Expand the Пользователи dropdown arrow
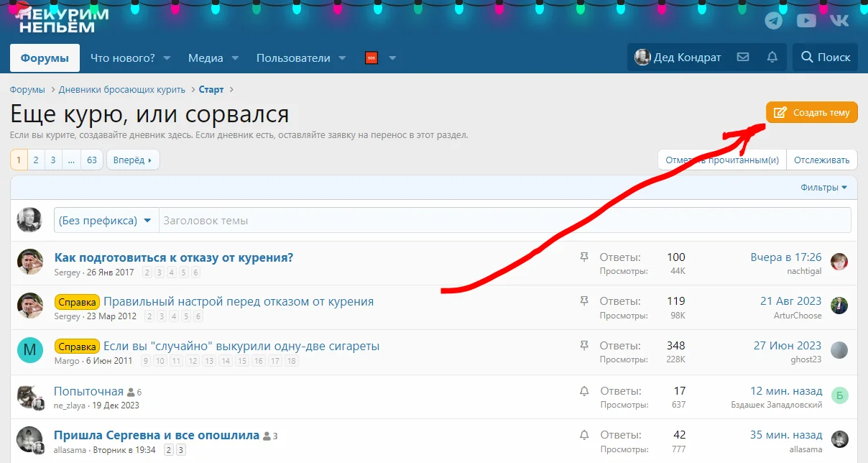 pos(342,58)
